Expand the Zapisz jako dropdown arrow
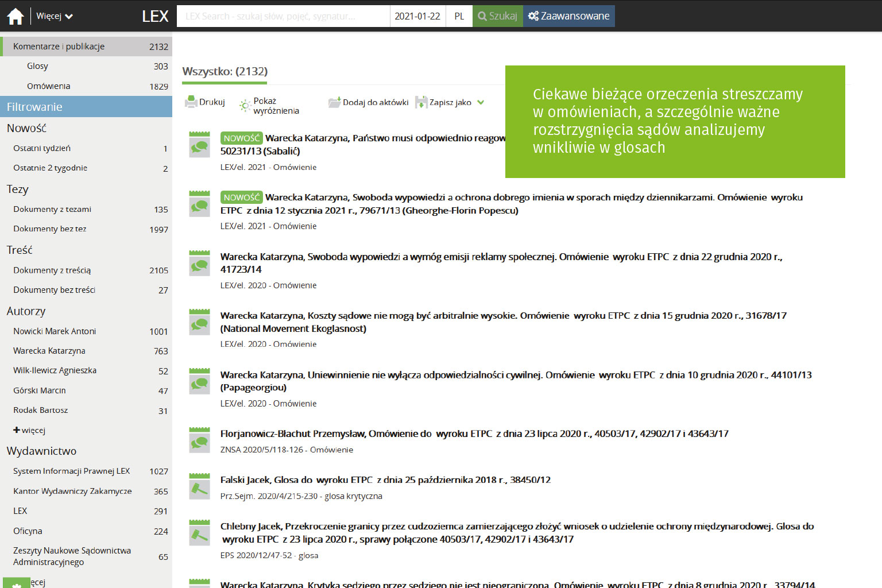The width and height of the screenshot is (882, 588). pyautogui.click(x=481, y=102)
